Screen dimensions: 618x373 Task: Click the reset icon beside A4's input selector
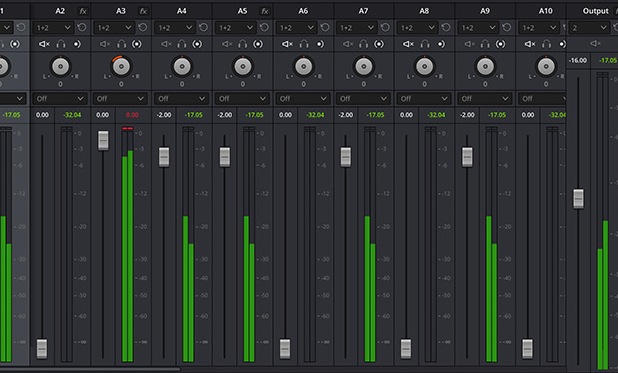(x=203, y=28)
